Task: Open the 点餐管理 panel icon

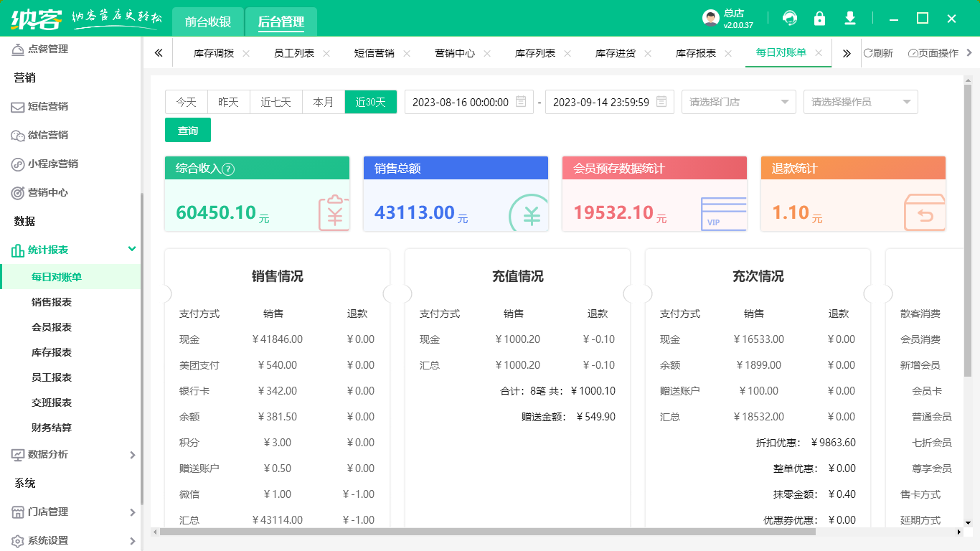Action: 17,49
